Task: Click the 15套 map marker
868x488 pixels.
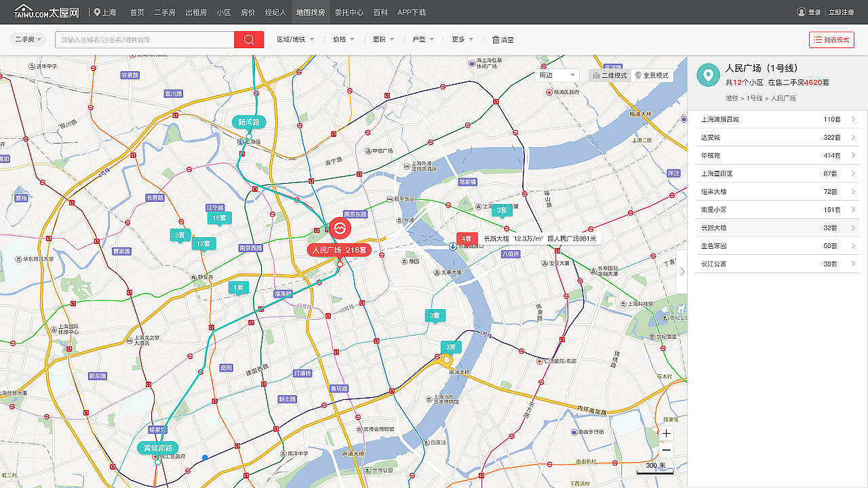Action: [219, 218]
